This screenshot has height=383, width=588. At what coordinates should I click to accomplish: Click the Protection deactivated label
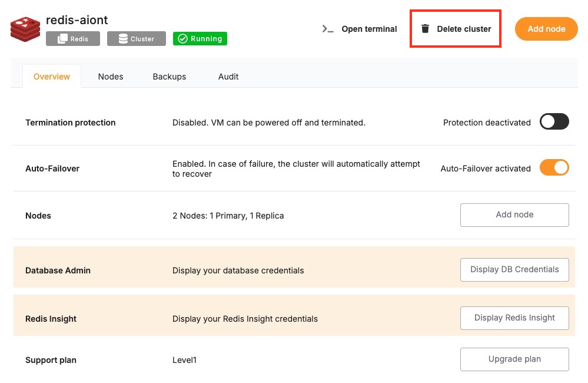(487, 123)
